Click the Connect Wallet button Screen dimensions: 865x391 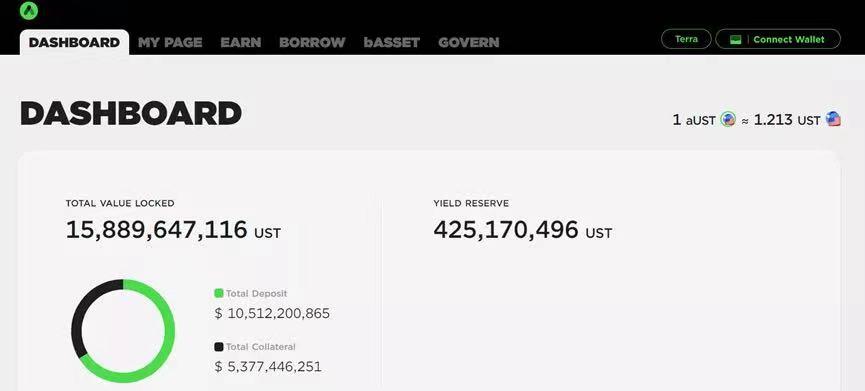[778, 39]
